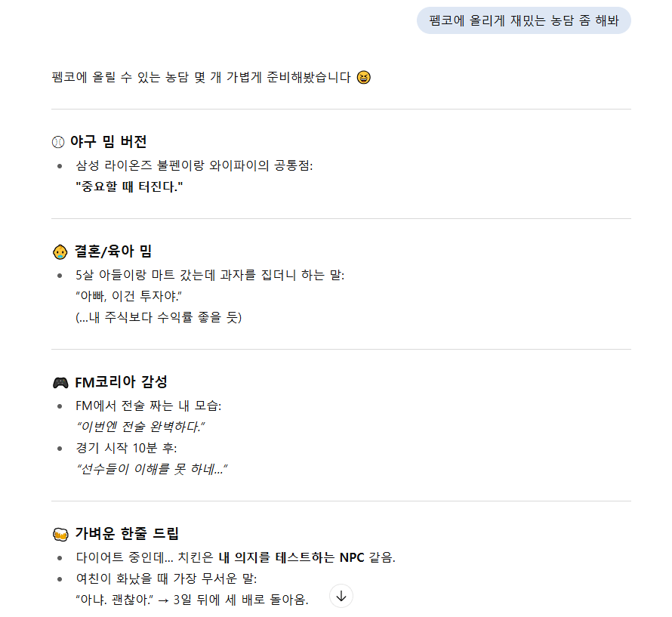The image size is (672, 617).
Task: Click the heading 결혼/육아 밈
Action: point(113,251)
